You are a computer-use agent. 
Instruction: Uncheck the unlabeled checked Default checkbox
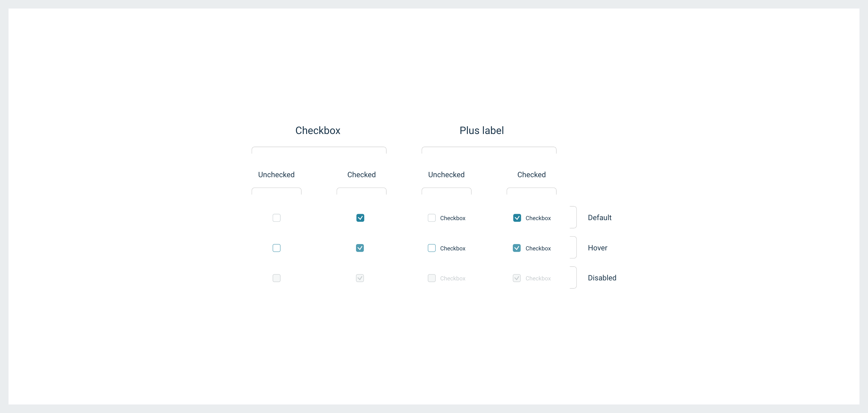click(x=360, y=218)
